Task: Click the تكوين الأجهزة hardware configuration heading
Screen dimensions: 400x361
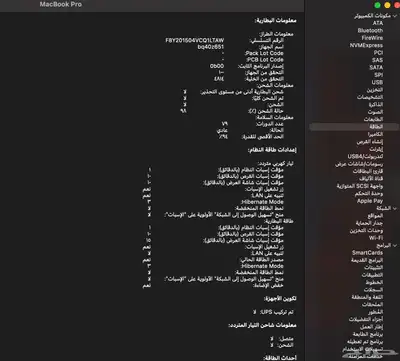Action: click(x=280, y=299)
